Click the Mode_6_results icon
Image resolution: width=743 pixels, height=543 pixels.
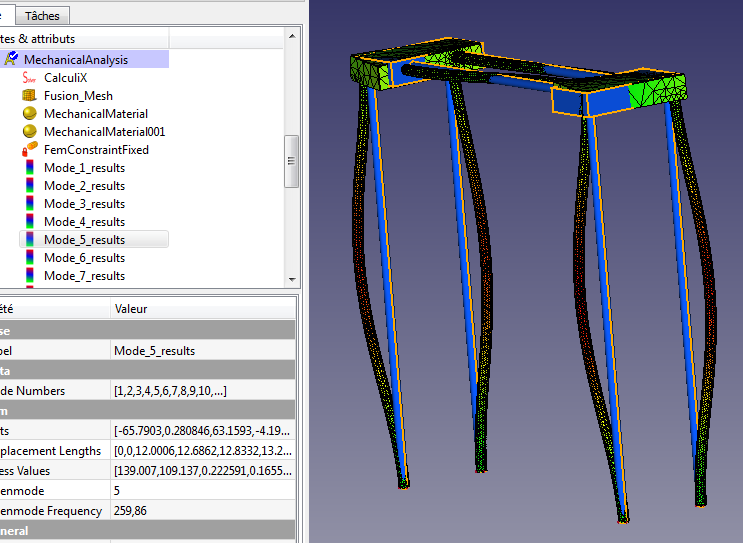pos(29,258)
